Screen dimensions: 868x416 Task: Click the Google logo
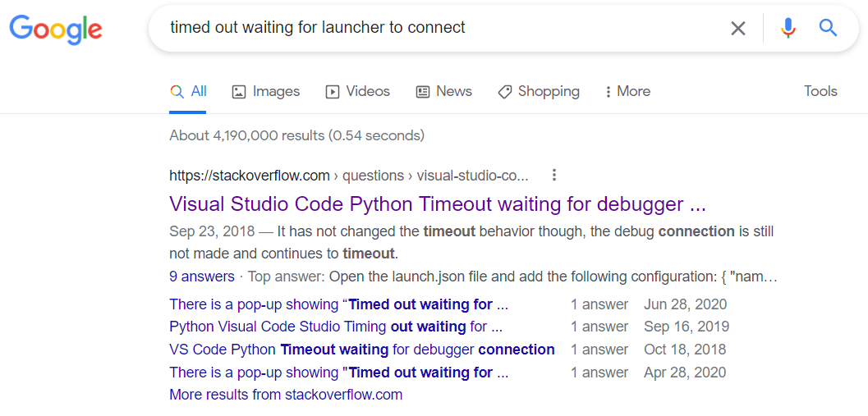55,29
